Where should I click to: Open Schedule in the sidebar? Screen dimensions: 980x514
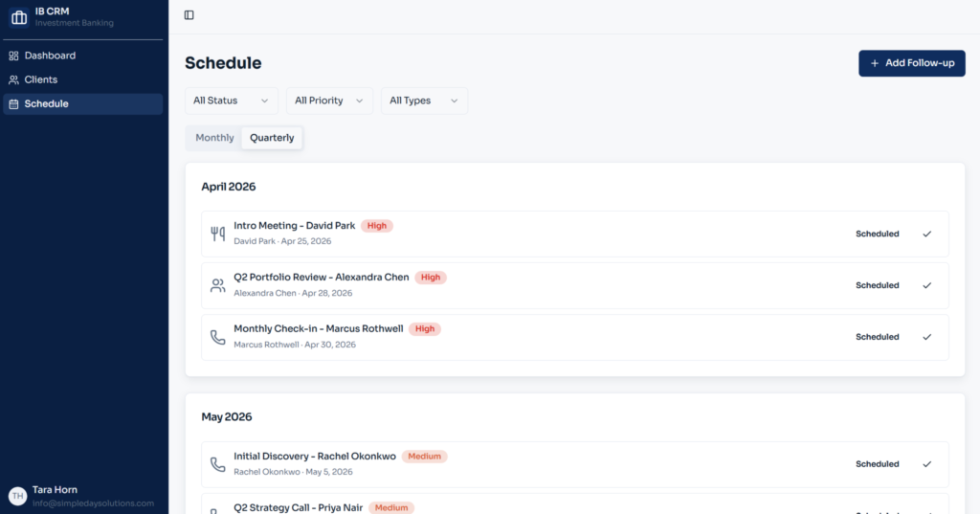(x=82, y=103)
